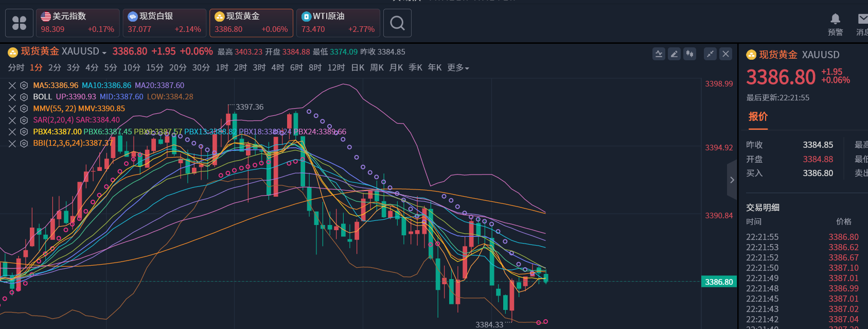Open settings for PBX indicator
The image size is (868, 329).
tap(24, 132)
